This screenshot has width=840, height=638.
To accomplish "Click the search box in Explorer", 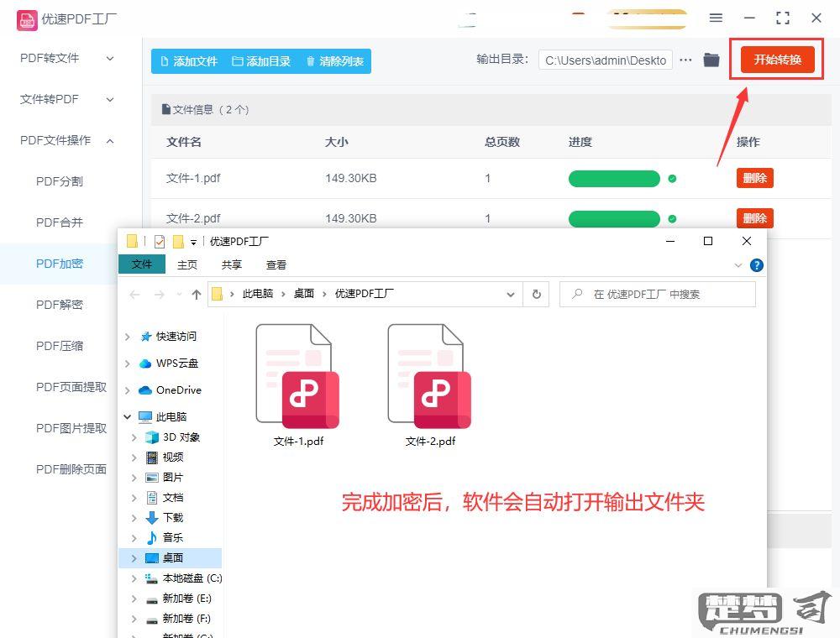I will [x=658, y=295].
